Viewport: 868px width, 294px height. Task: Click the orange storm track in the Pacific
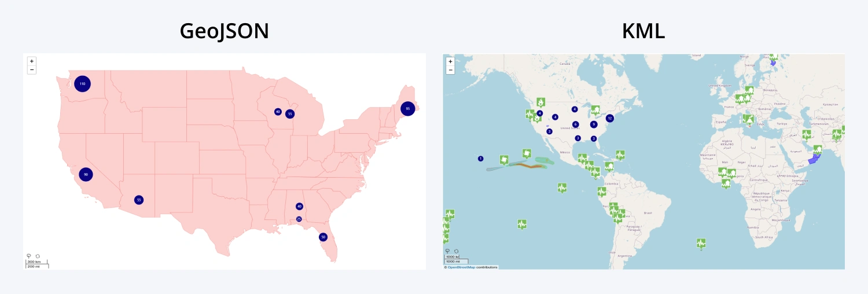point(529,166)
